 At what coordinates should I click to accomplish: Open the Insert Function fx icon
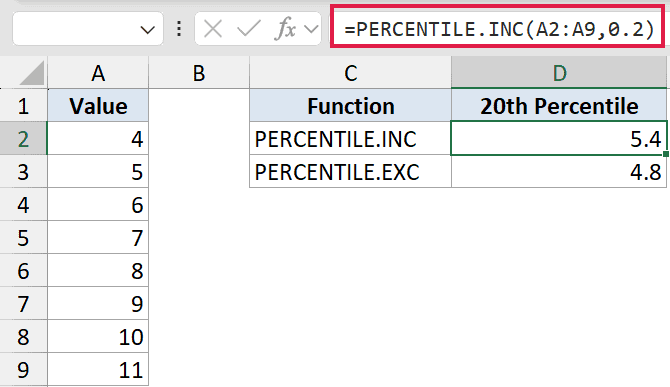[x=286, y=29]
